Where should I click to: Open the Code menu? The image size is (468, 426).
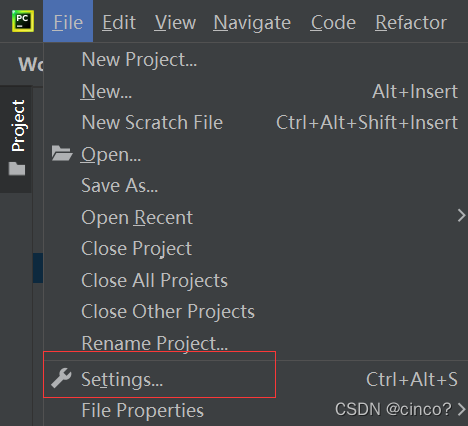[x=333, y=22]
